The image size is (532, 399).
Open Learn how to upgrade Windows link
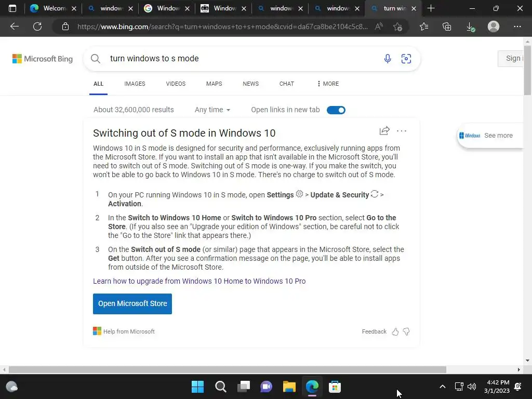tap(199, 281)
